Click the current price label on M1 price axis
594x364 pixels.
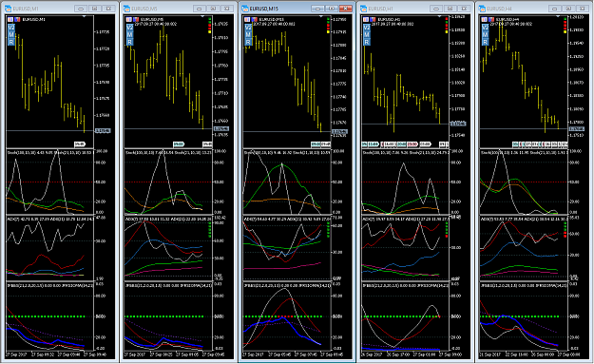(103, 130)
